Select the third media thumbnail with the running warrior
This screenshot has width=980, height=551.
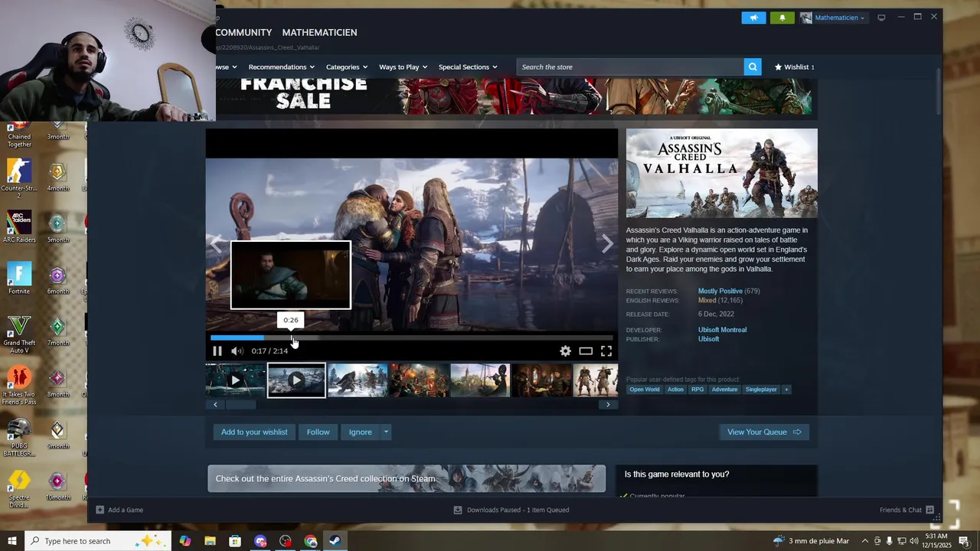coord(358,380)
